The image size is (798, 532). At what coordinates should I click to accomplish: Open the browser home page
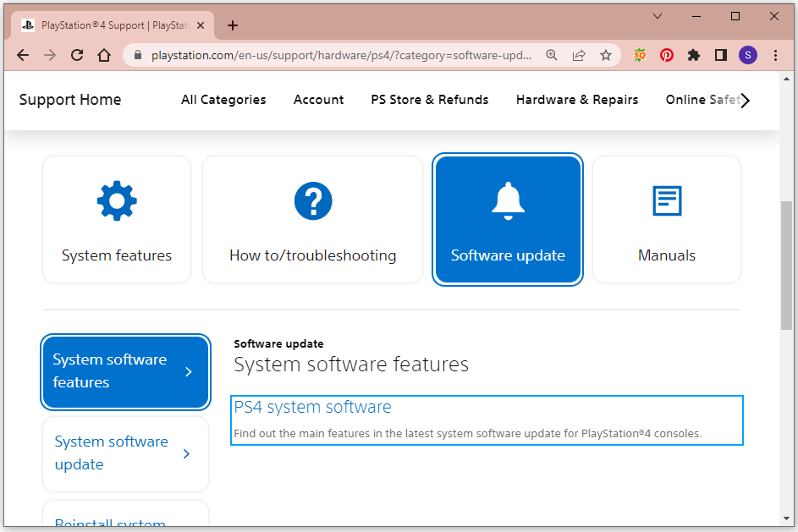point(104,55)
